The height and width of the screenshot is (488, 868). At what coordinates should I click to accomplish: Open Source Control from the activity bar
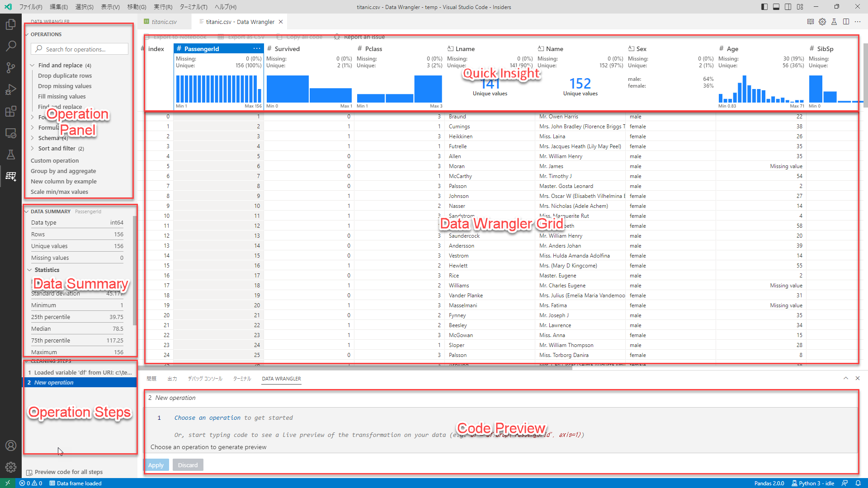tap(11, 67)
